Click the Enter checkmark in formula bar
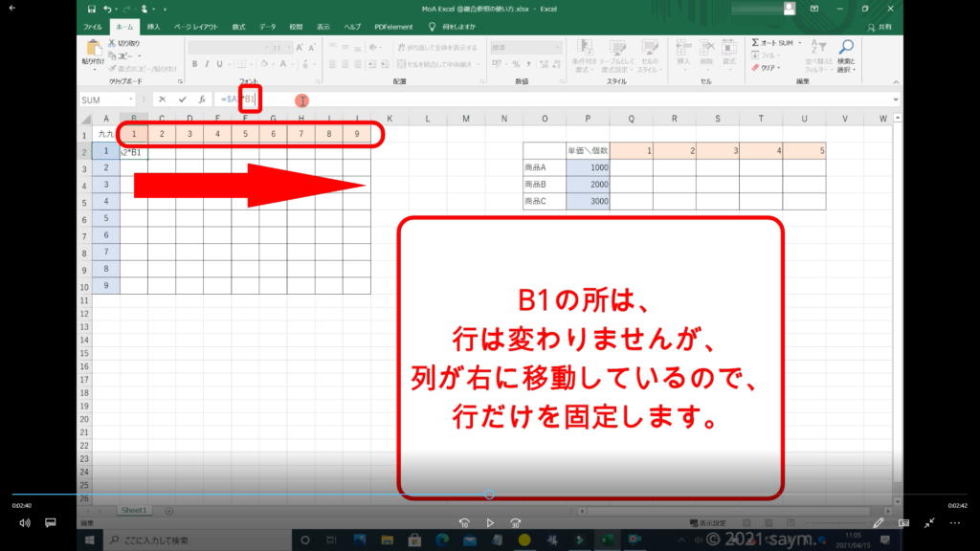 [x=183, y=99]
